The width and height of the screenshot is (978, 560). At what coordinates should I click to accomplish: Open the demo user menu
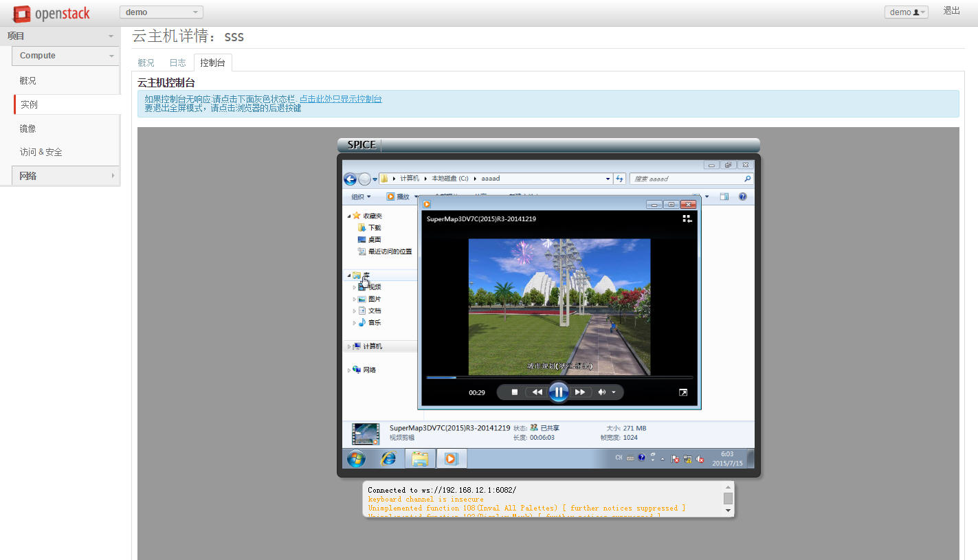[x=907, y=12]
